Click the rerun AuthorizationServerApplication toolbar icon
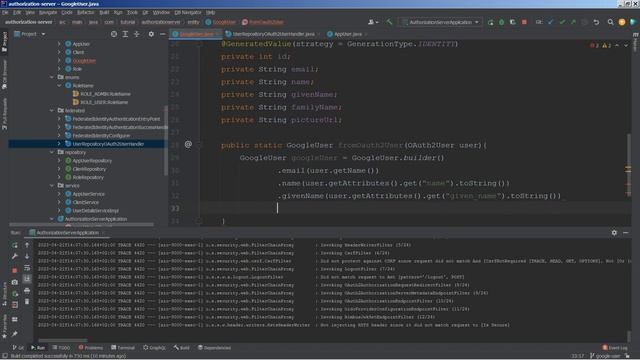The height and width of the screenshot is (360, 640). [x=491, y=22]
